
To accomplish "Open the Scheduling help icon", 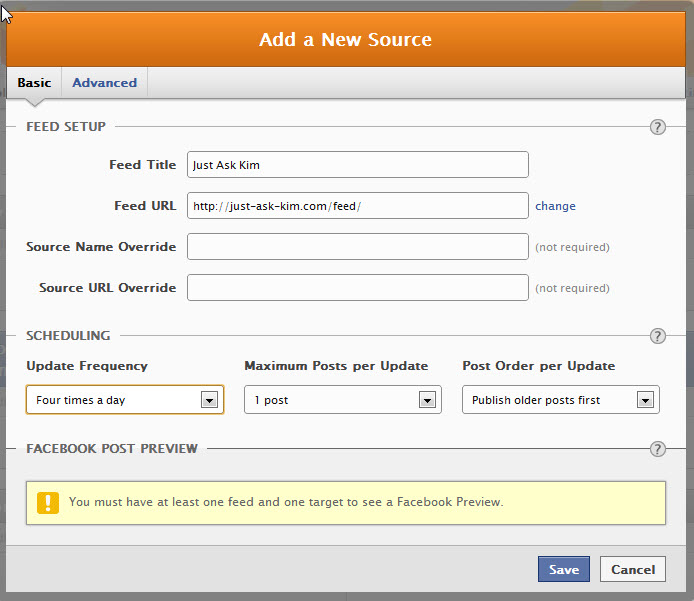I will pos(658,336).
